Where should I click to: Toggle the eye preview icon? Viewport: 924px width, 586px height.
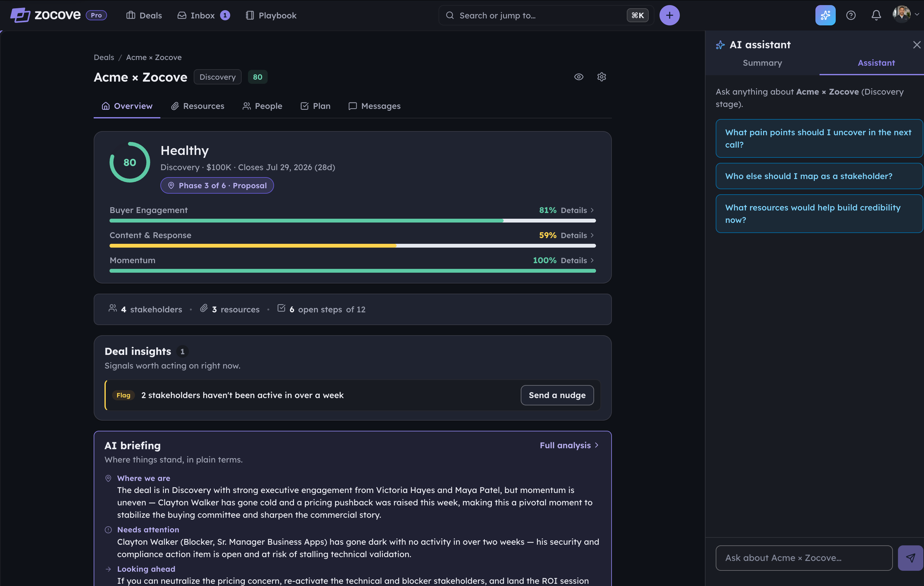[x=578, y=77]
